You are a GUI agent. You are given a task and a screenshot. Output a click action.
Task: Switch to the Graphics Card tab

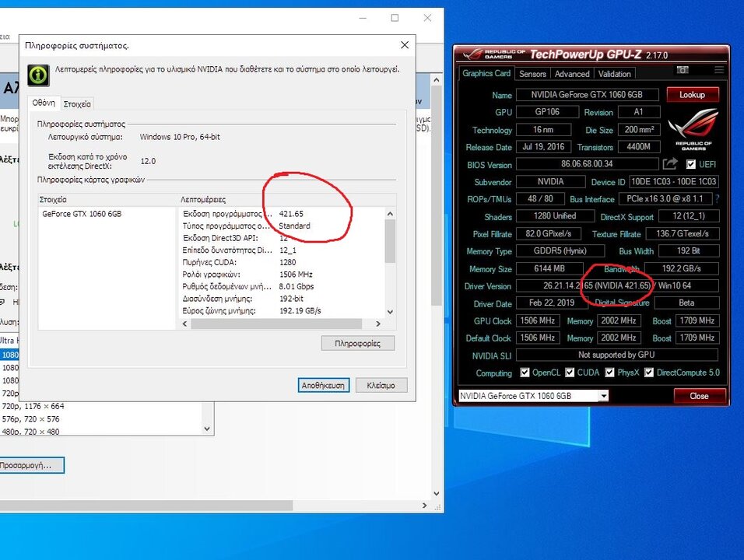486,73
